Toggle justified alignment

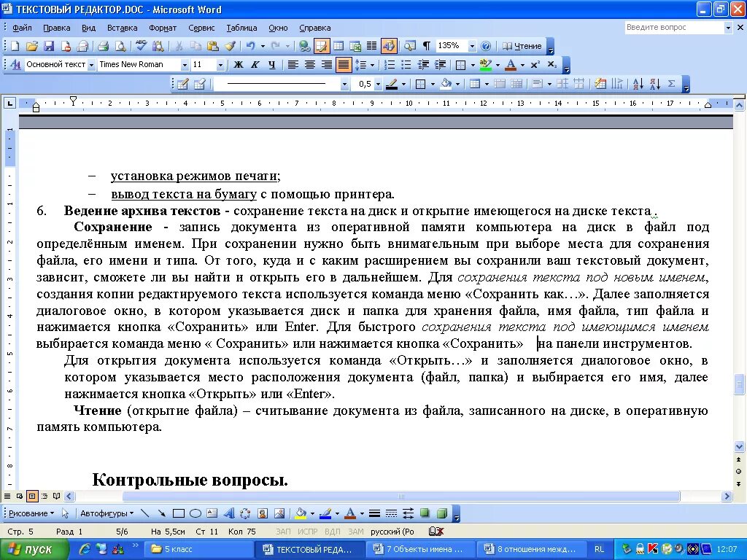344,65
